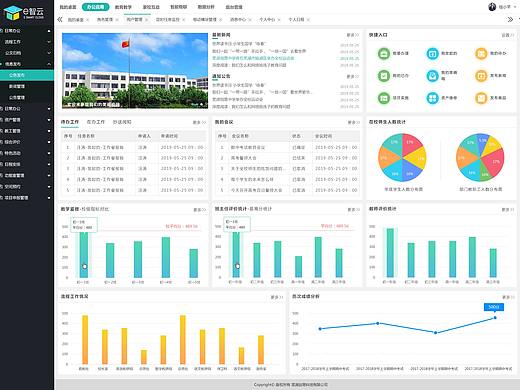Open the green highlighted news headline
The height and width of the screenshot is (390, 520).
pos(253,58)
